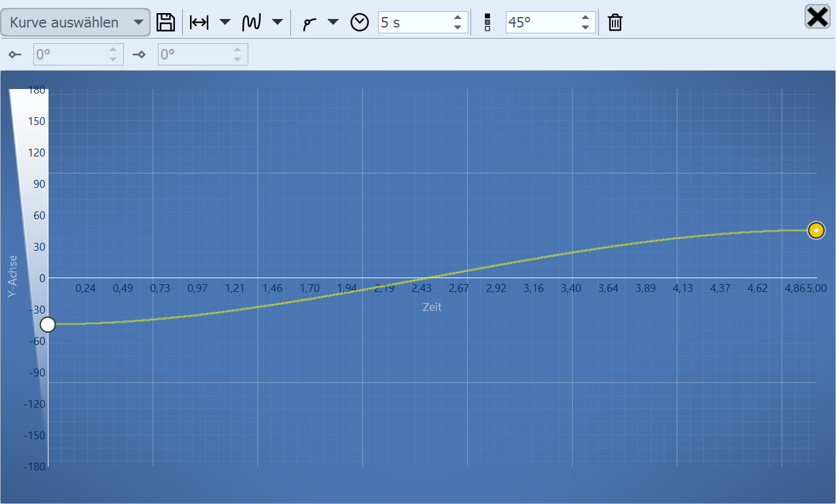Lower the 45° value with down arrow
Viewport: 836px width, 504px height.
point(585,27)
